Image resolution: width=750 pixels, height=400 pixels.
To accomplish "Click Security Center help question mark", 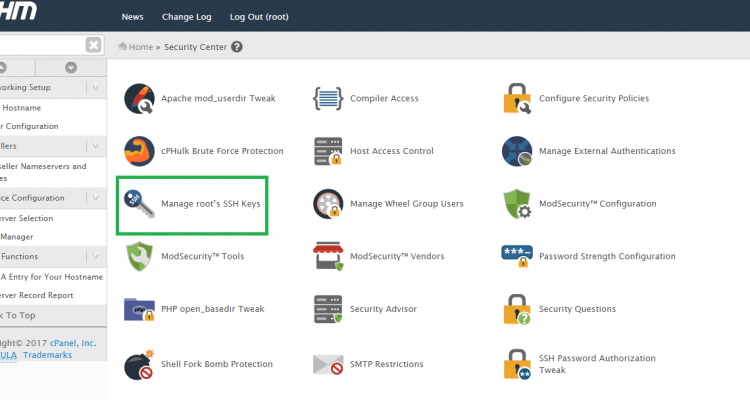I will coord(237,47).
